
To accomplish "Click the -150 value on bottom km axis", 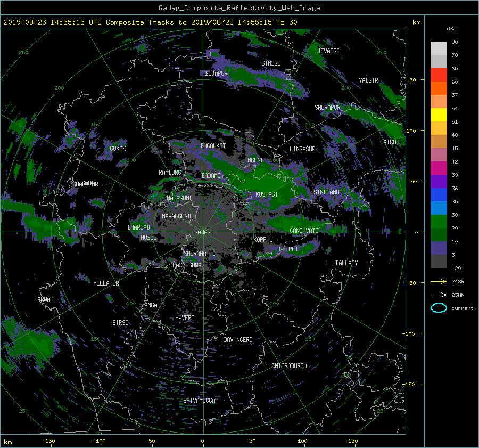I will pyautogui.click(x=48, y=441).
